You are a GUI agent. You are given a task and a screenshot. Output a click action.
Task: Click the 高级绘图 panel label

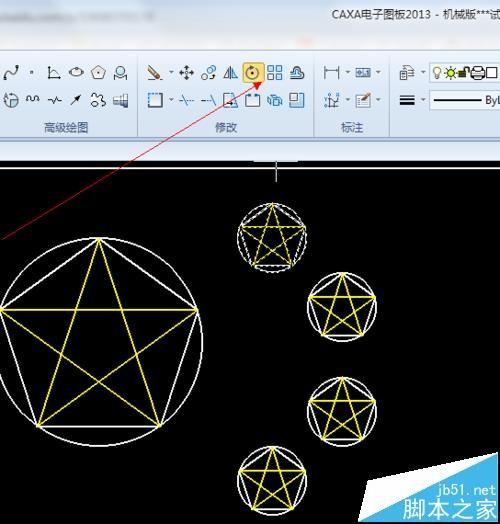click(66, 127)
